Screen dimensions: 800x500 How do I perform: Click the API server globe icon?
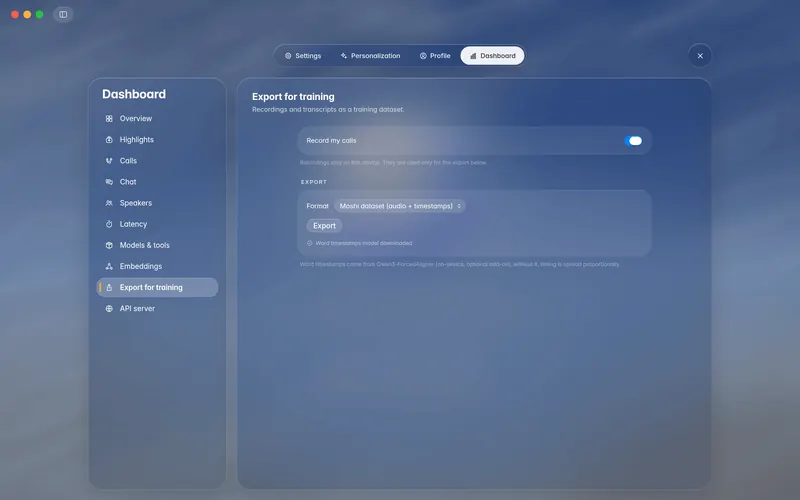pyautogui.click(x=109, y=309)
